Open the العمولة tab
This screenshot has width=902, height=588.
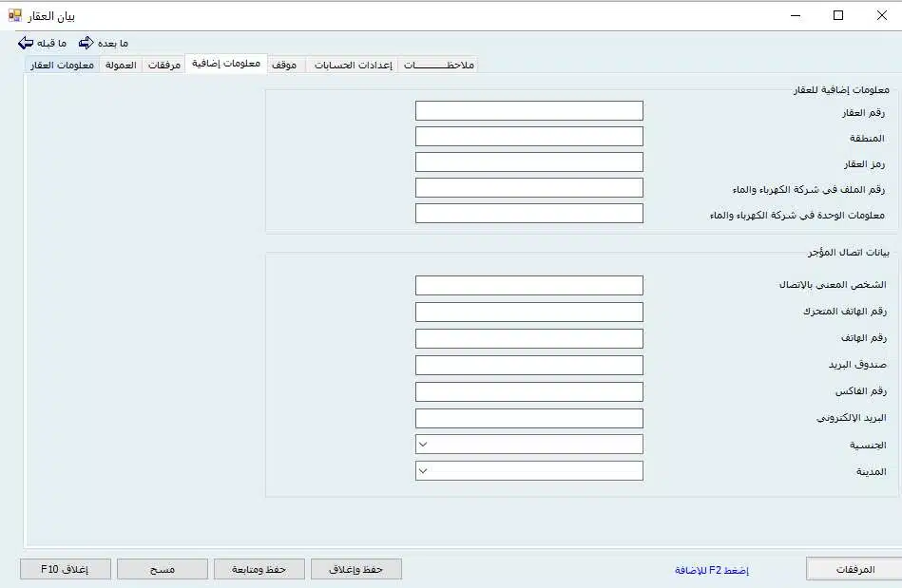click(x=121, y=65)
